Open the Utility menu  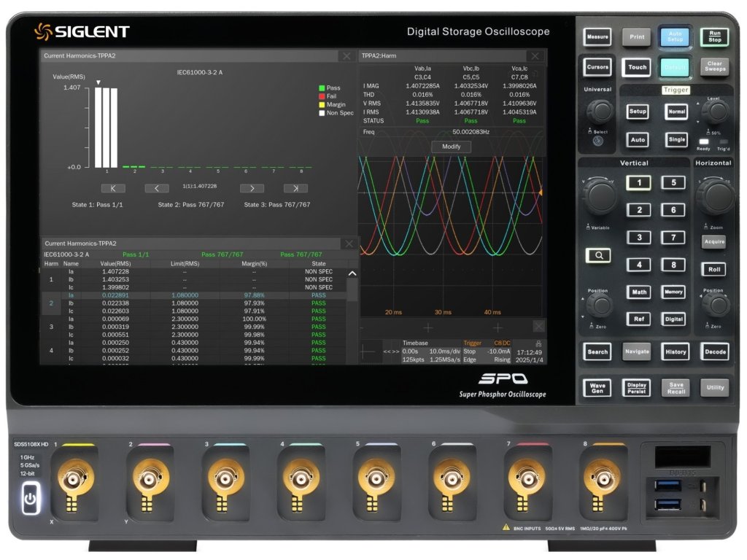[x=715, y=388]
